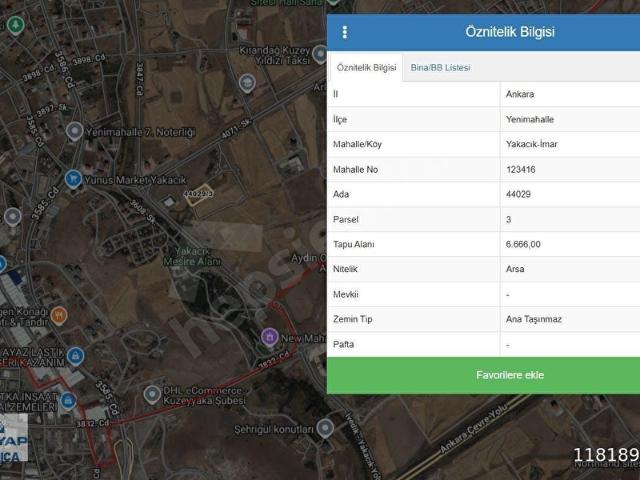Click the Nitelik value Arsa
This screenshot has height=480, width=640.
click(x=515, y=269)
